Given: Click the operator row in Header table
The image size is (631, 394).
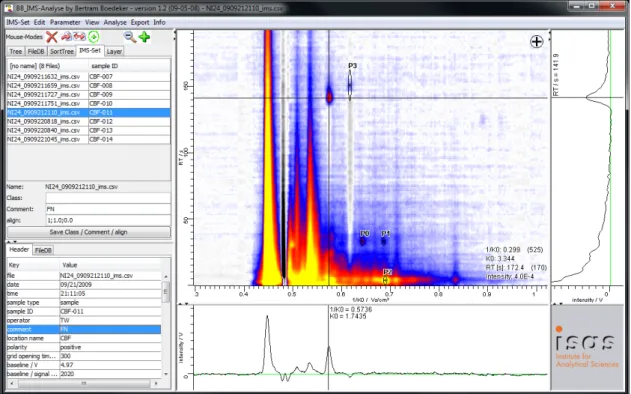Looking at the screenshot, I should [84, 320].
